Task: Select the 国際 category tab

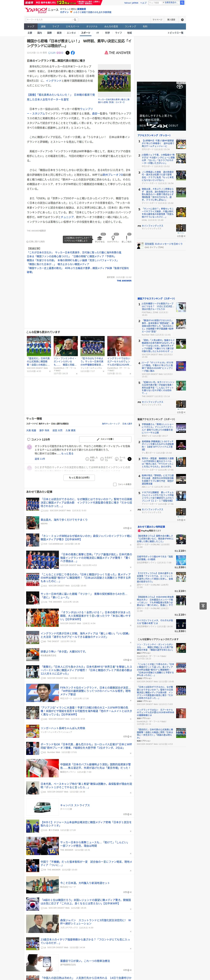Action: click(49, 33)
